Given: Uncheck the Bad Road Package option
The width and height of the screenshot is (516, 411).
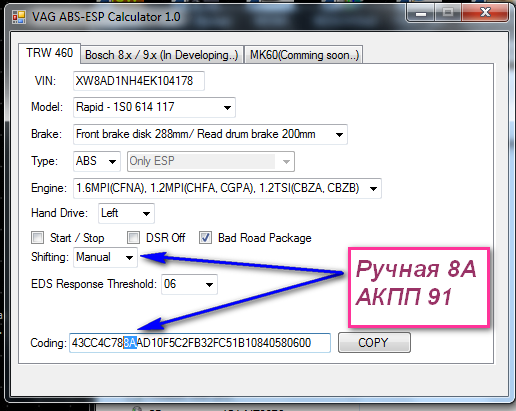Looking at the screenshot, I should click(205, 238).
